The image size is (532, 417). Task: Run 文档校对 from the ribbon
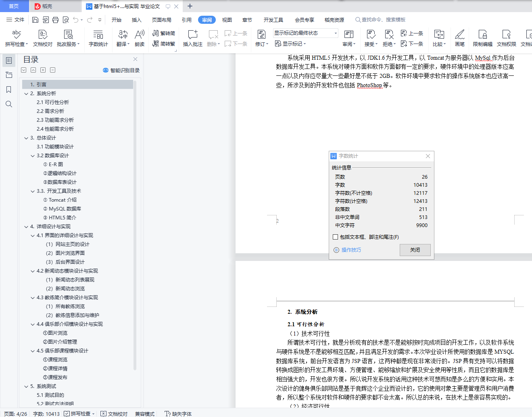[x=43, y=38]
